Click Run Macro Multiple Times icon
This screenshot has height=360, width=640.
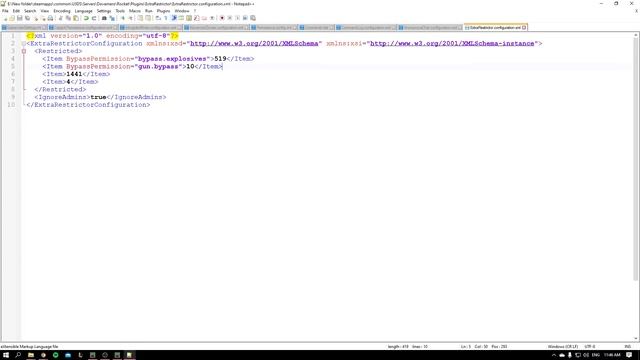245,18
